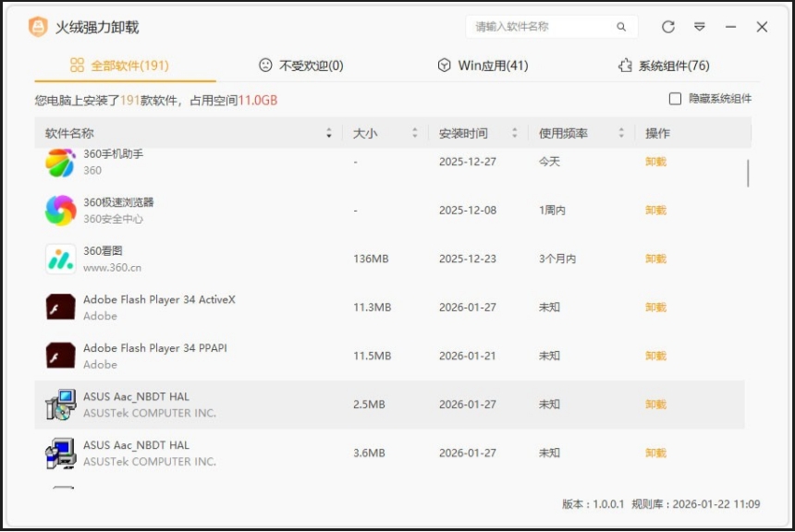
Task: Uninstall the 3.6MB ASUS Aac_NBDT HAL
Action: pyautogui.click(x=655, y=453)
